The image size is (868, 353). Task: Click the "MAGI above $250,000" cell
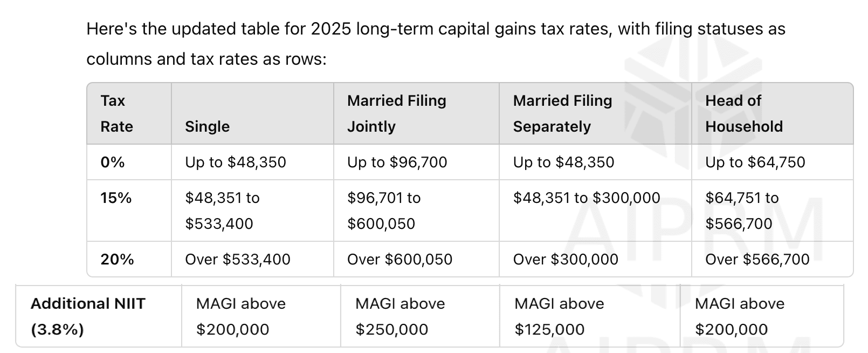(400, 316)
